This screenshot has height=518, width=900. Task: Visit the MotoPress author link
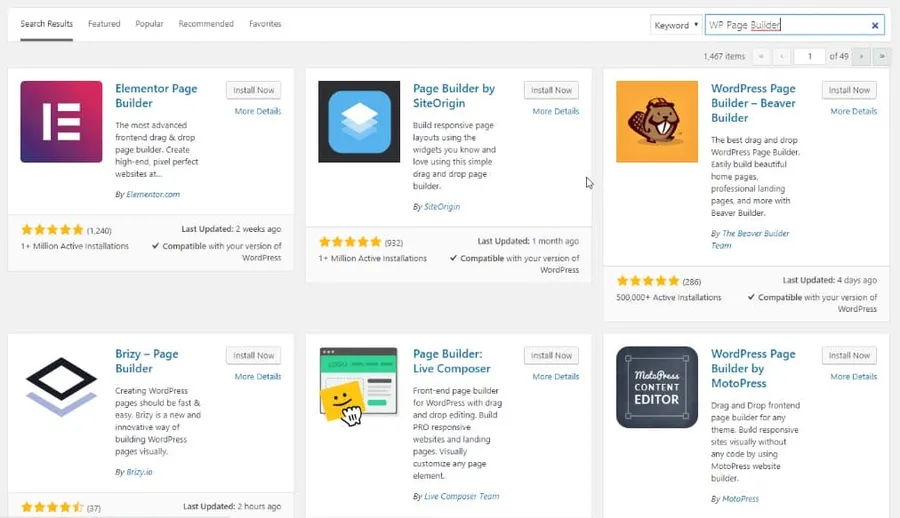pyautogui.click(x=740, y=498)
